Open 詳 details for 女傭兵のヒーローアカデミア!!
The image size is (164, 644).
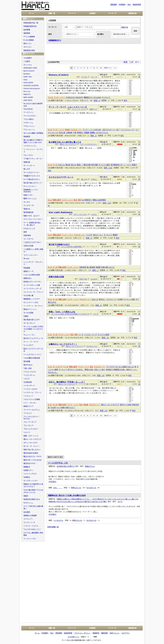[x=139, y=346]
